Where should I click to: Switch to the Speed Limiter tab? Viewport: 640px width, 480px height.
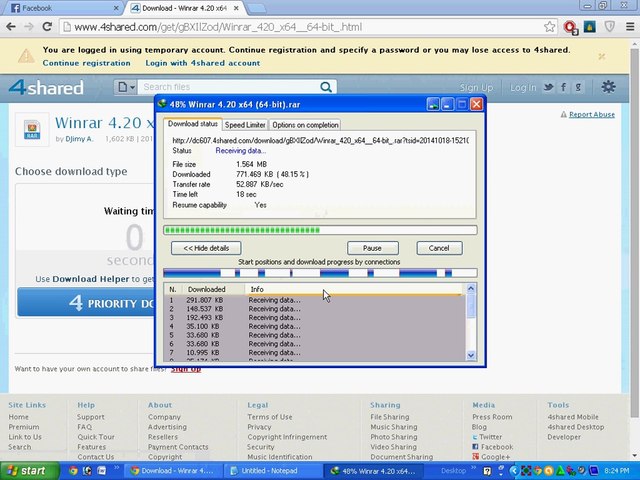point(245,125)
